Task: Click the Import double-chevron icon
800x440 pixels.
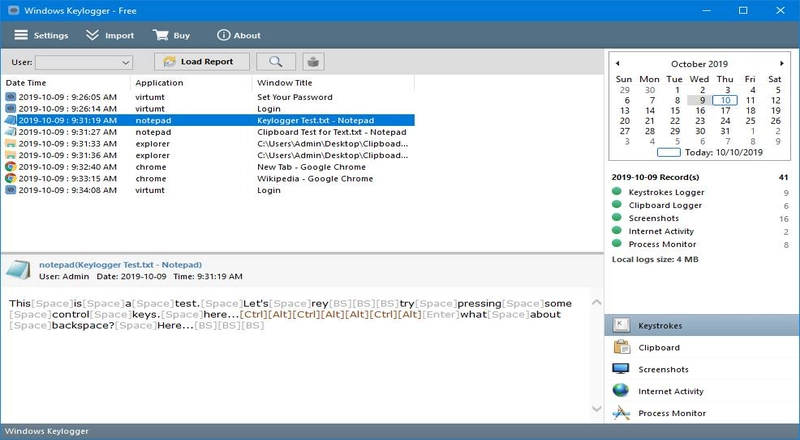Action: (92, 35)
